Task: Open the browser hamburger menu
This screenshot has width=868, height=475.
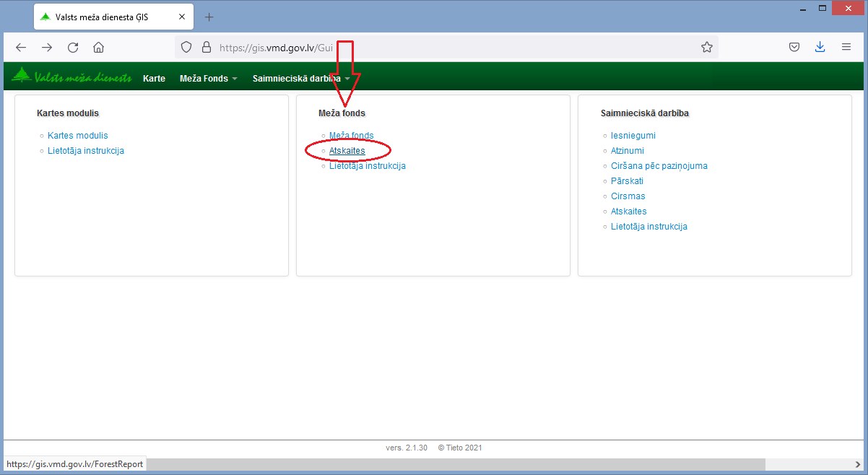Action: (846, 48)
